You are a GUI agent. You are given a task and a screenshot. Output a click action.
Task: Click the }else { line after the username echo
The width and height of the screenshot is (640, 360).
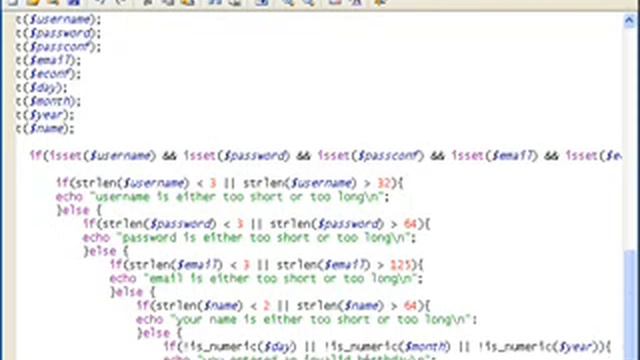pyautogui.click(x=79, y=211)
